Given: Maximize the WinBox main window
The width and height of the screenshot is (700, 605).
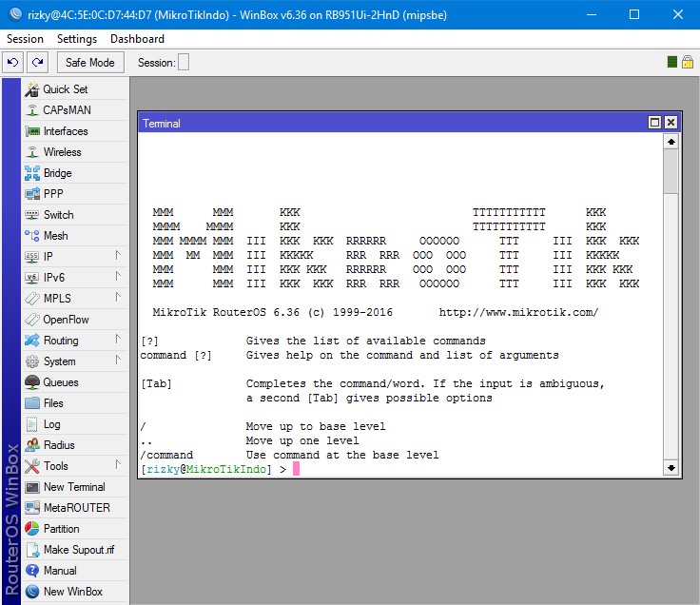Looking at the screenshot, I should [634, 14].
